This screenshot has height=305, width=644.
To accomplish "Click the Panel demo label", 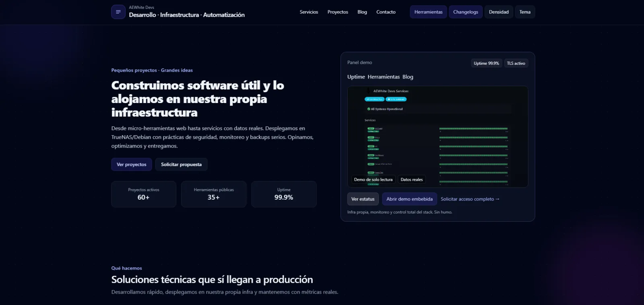I will pyautogui.click(x=359, y=62).
